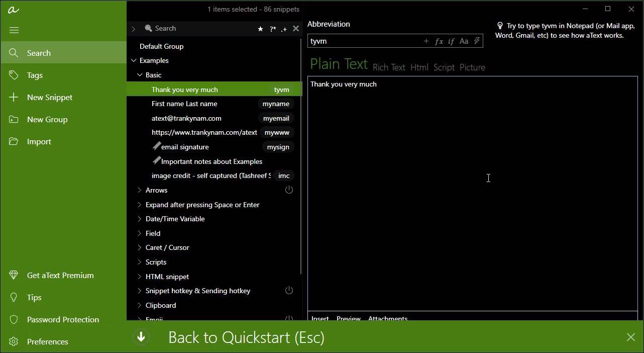Switch to the Html tab
The width and height of the screenshot is (644, 353).
click(x=419, y=67)
